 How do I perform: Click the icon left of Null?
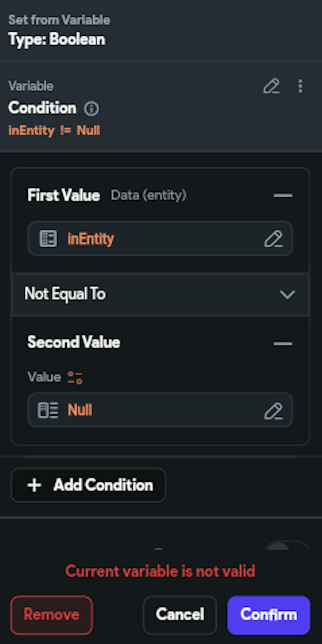click(48, 410)
